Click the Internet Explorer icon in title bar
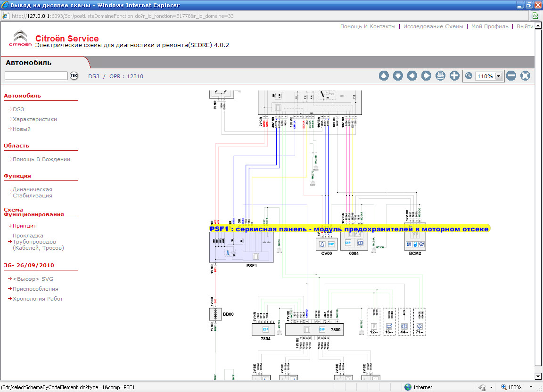The width and height of the screenshot is (543, 392). click(5, 5)
